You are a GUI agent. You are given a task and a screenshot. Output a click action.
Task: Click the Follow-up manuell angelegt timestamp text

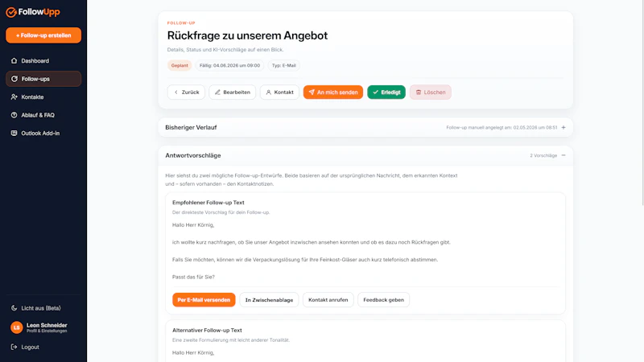pyautogui.click(x=502, y=128)
